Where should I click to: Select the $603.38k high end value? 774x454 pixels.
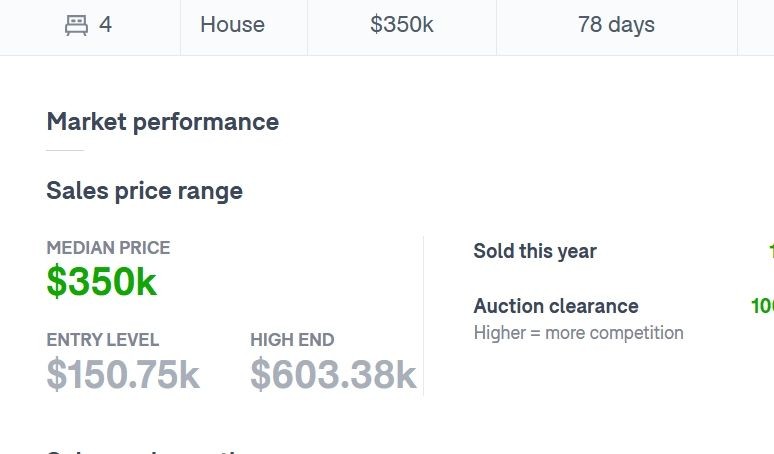pos(333,374)
